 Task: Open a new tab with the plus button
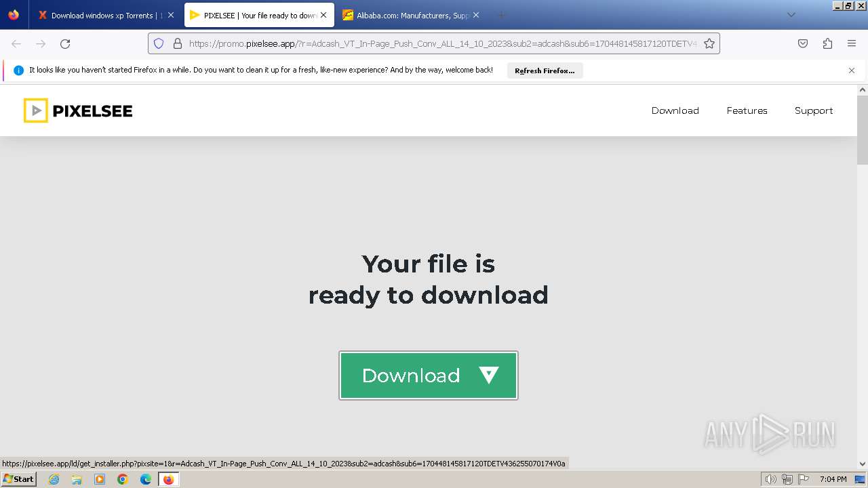click(501, 15)
